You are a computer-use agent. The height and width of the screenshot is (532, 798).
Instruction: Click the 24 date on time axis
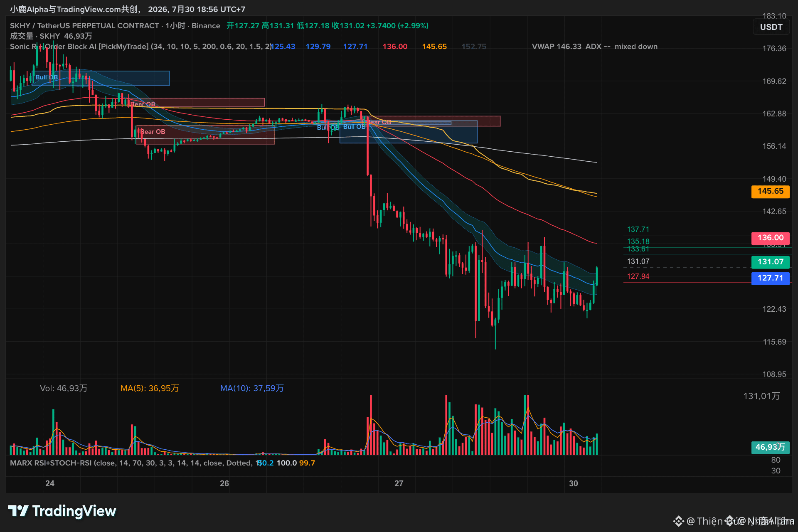tap(50, 483)
